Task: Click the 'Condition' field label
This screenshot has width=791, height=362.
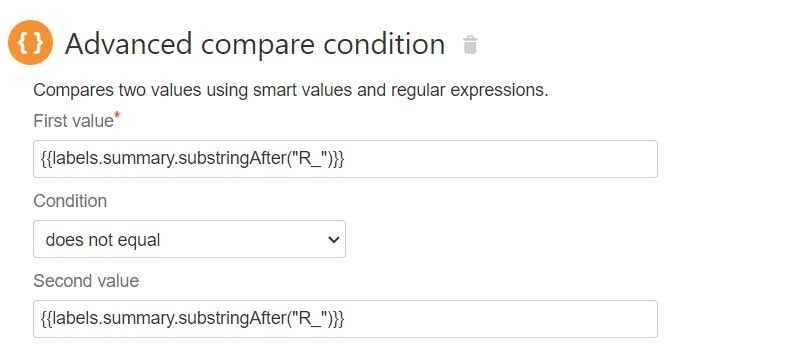Action: coord(70,201)
